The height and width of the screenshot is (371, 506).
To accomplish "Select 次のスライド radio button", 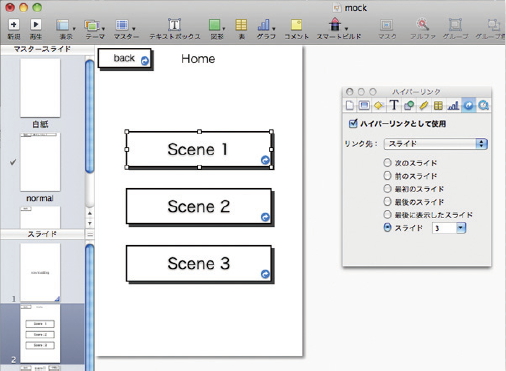I will coord(387,163).
